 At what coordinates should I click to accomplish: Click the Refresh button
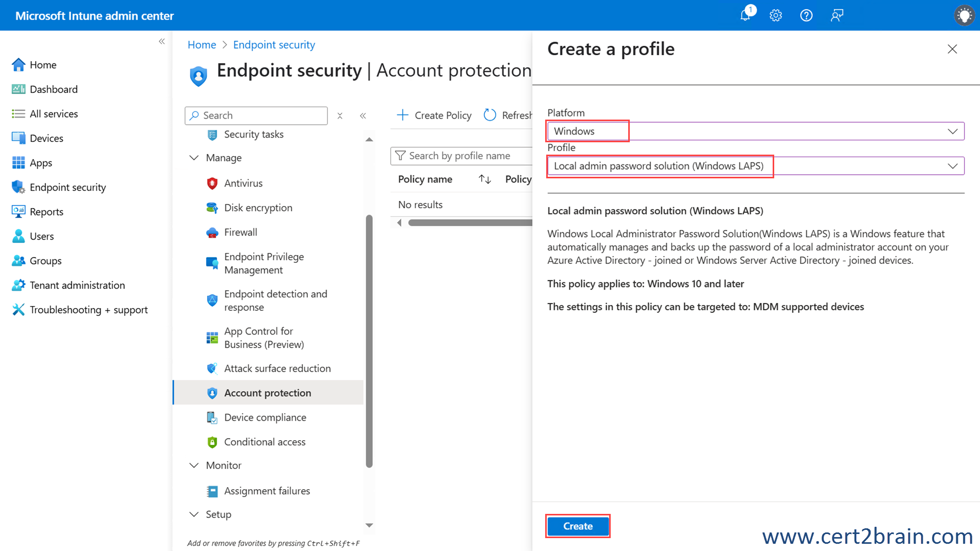click(508, 115)
